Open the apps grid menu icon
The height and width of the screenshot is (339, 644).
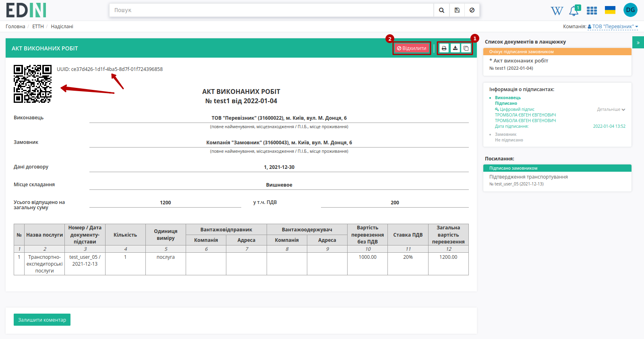pyautogui.click(x=592, y=10)
